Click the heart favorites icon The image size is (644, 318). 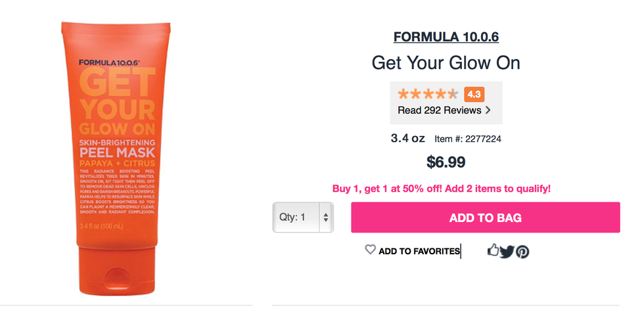tap(371, 250)
